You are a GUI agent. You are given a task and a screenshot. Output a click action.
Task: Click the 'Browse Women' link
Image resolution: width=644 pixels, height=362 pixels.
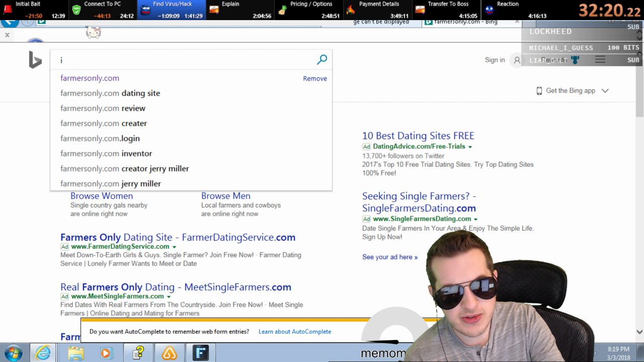pos(102,196)
